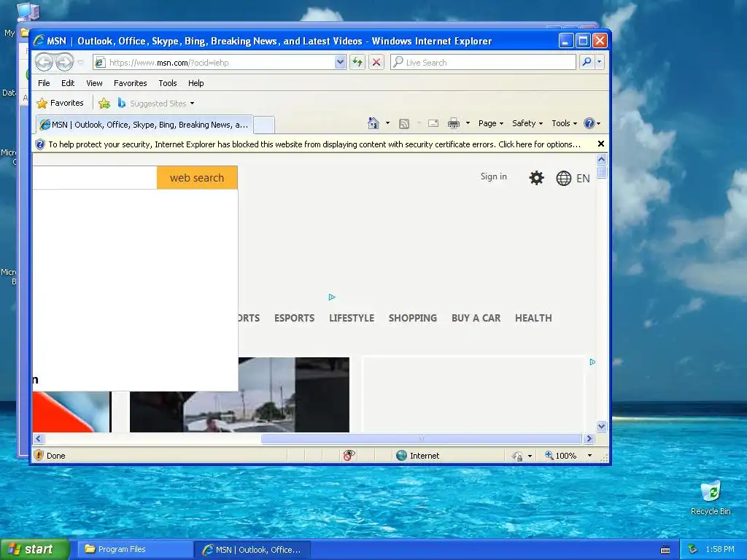Click the Refresh page icon
Viewport: 747px width, 560px height.
(357, 63)
